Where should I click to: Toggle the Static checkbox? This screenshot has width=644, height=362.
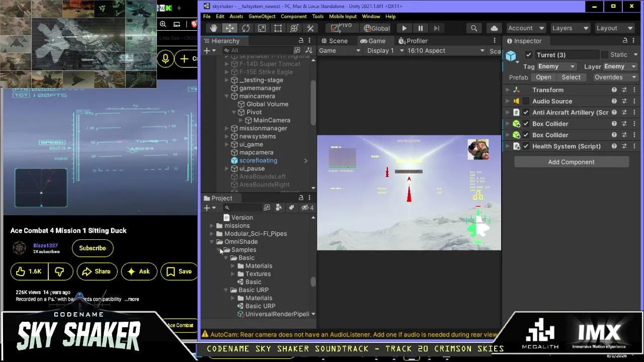click(x=604, y=55)
